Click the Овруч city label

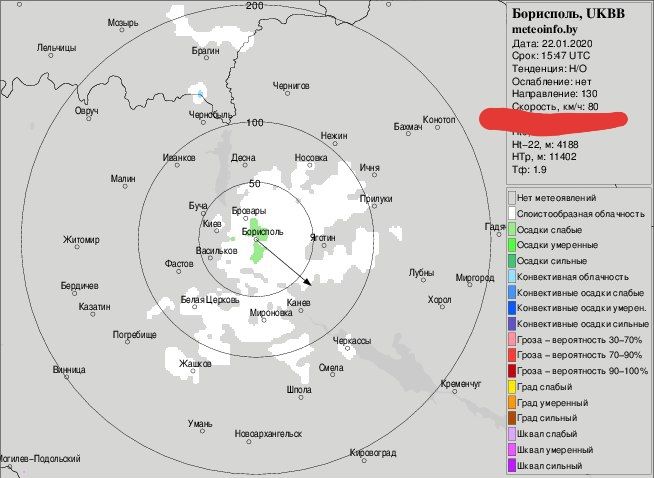coord(86,111)
